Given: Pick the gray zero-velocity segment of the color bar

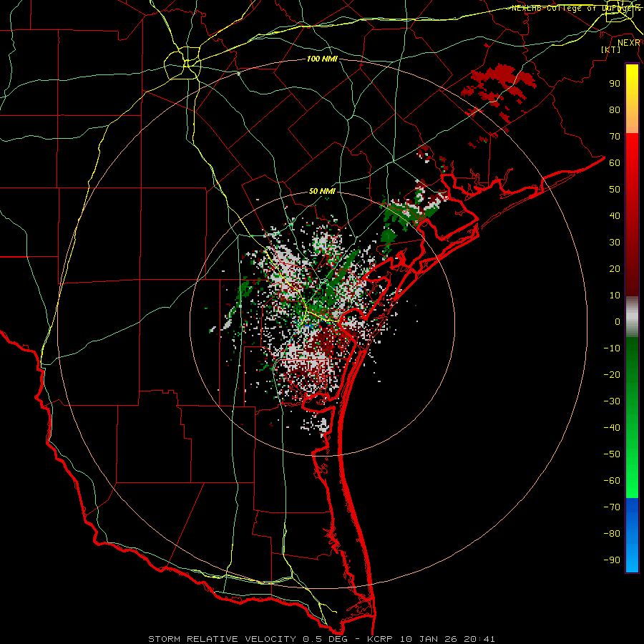Looking at the screenshot, I should pyautogui.click(x=632, y=317).
